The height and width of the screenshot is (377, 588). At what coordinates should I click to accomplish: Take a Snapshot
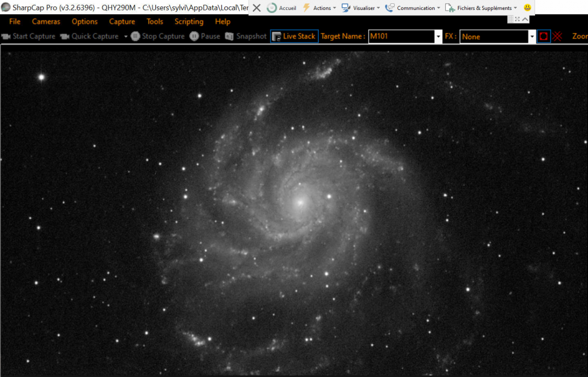coord(246,36)
